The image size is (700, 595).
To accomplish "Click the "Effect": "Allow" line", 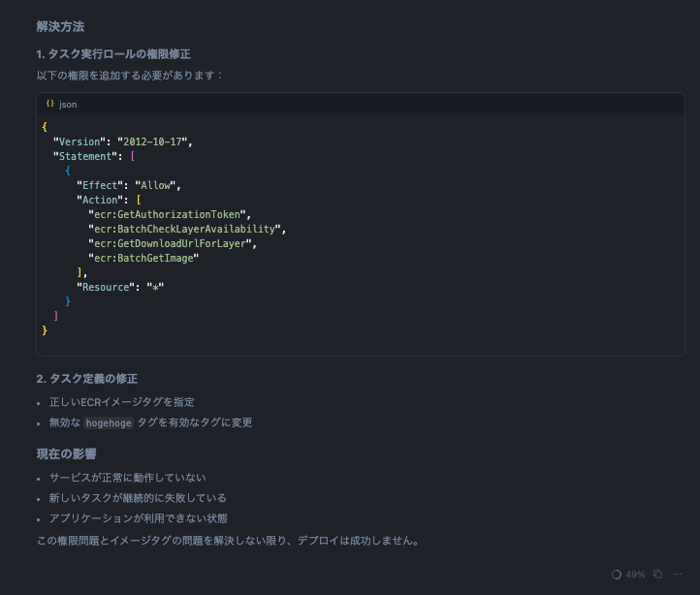I will pyautogui.click(x=129, y=185).
